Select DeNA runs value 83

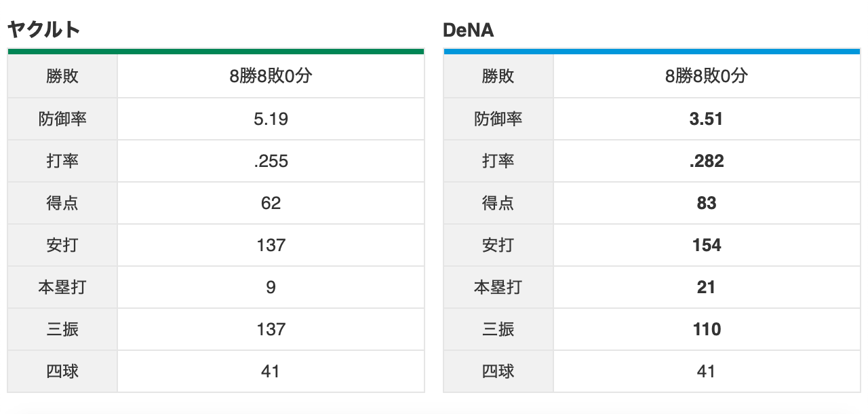point(706,203)
